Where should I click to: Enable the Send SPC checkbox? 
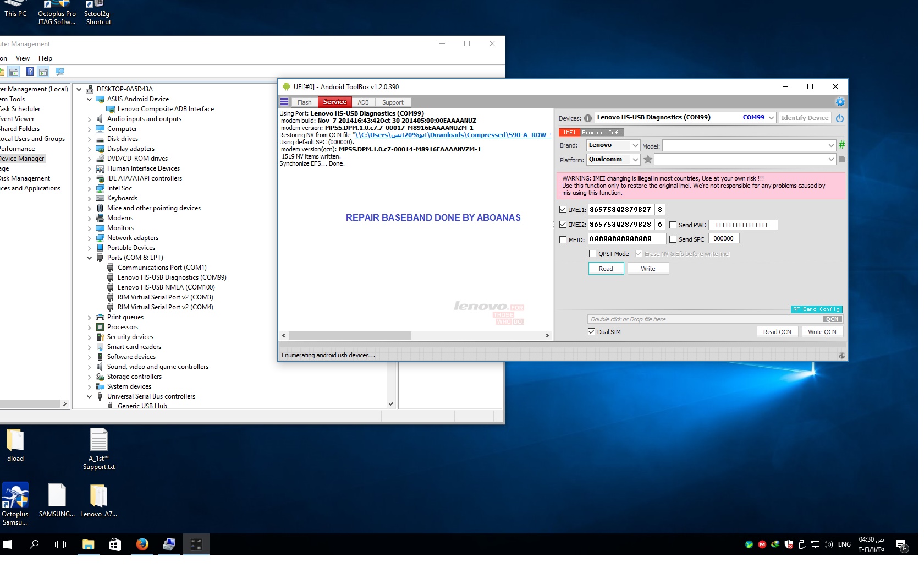point(673,239)
